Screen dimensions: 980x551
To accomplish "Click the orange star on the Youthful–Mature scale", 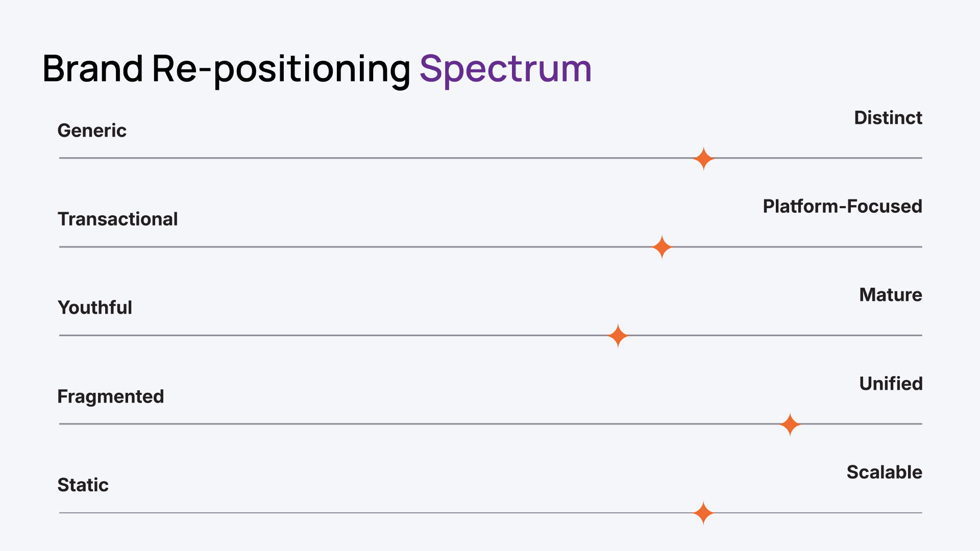I will click(x=618, y=336).
